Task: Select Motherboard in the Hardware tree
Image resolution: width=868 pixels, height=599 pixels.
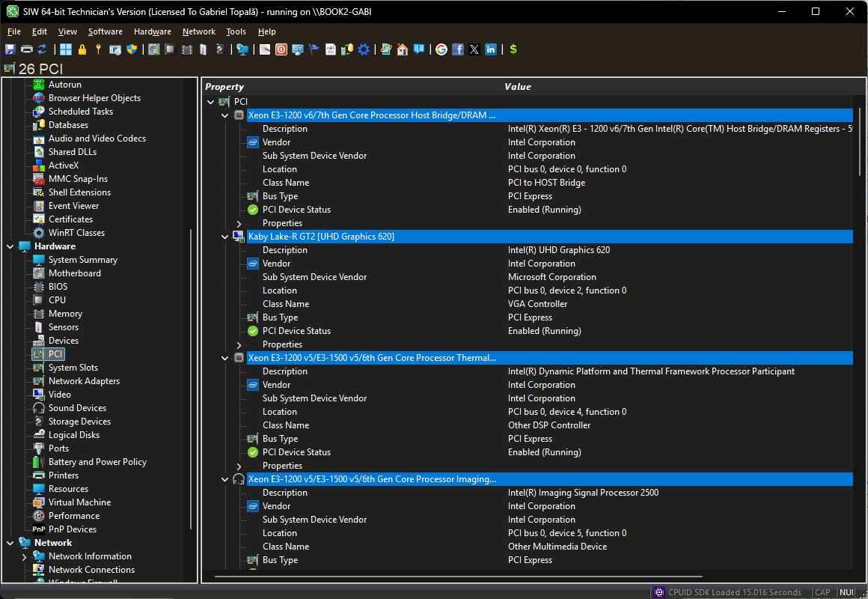Action: click(74, 273)
